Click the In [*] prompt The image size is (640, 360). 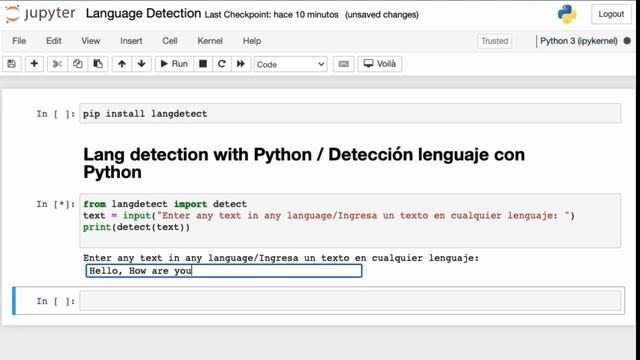point(56,204)
